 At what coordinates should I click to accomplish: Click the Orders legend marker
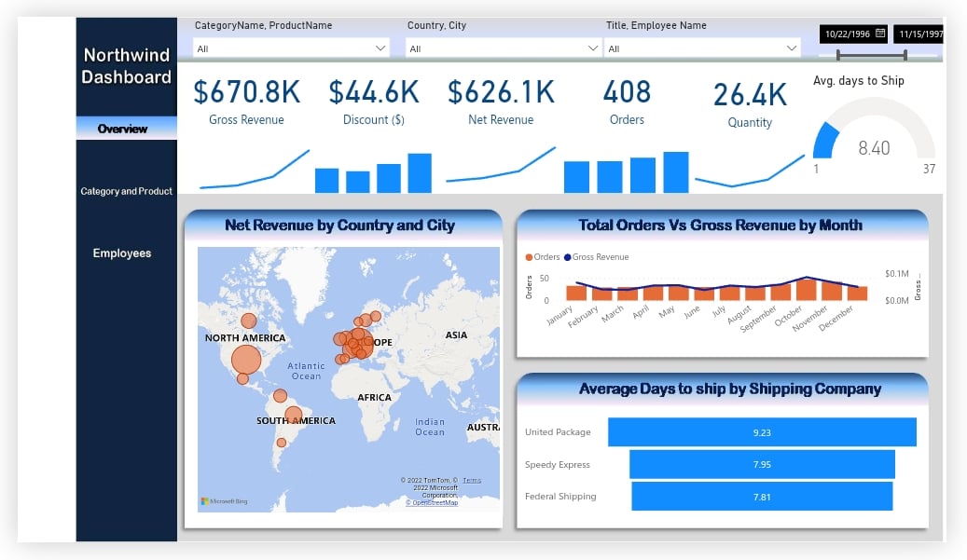529,257
